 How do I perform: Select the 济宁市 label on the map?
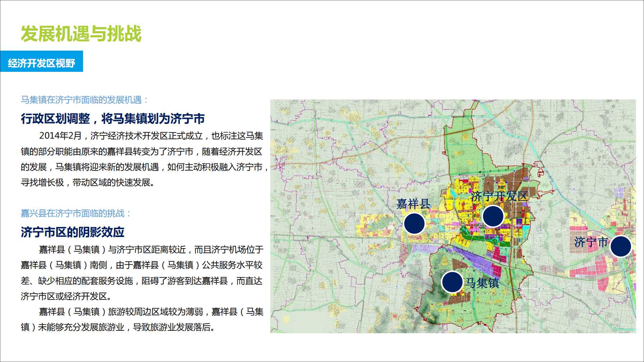click(591, 242)
